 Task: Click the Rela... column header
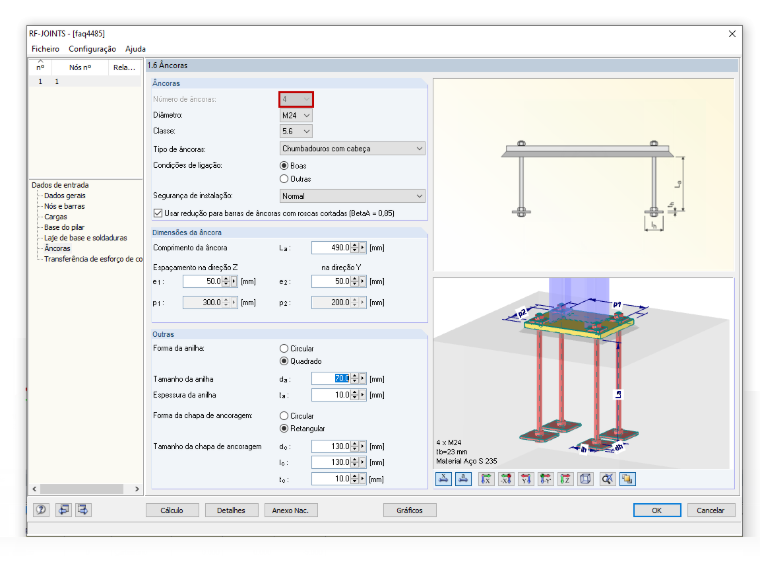124,67
